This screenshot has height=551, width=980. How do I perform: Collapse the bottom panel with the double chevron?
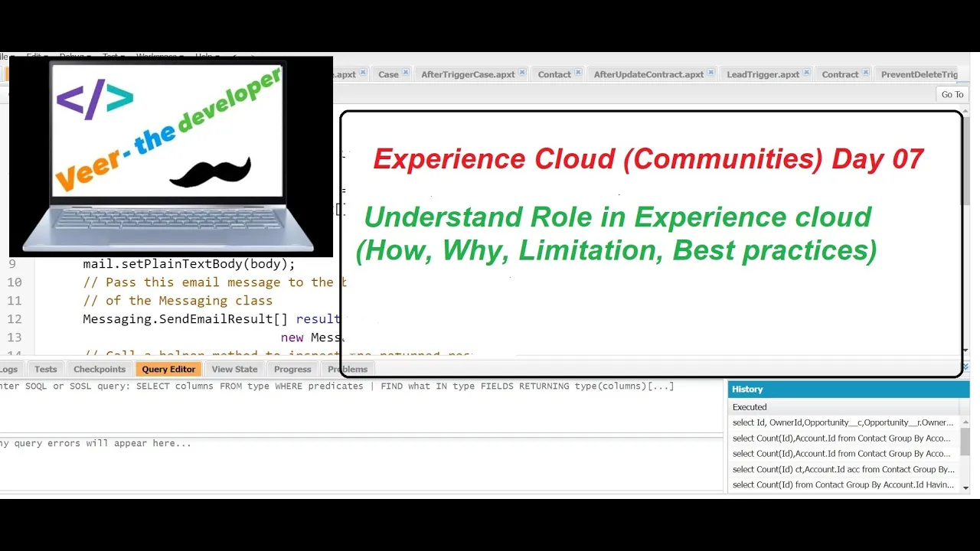pos(966,368)
